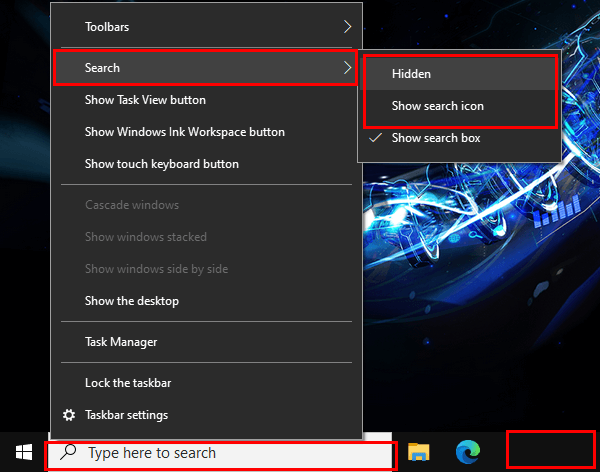Expand the Toolbars submenu arrow
600x472 pixels.
click(x=347, y=26)
